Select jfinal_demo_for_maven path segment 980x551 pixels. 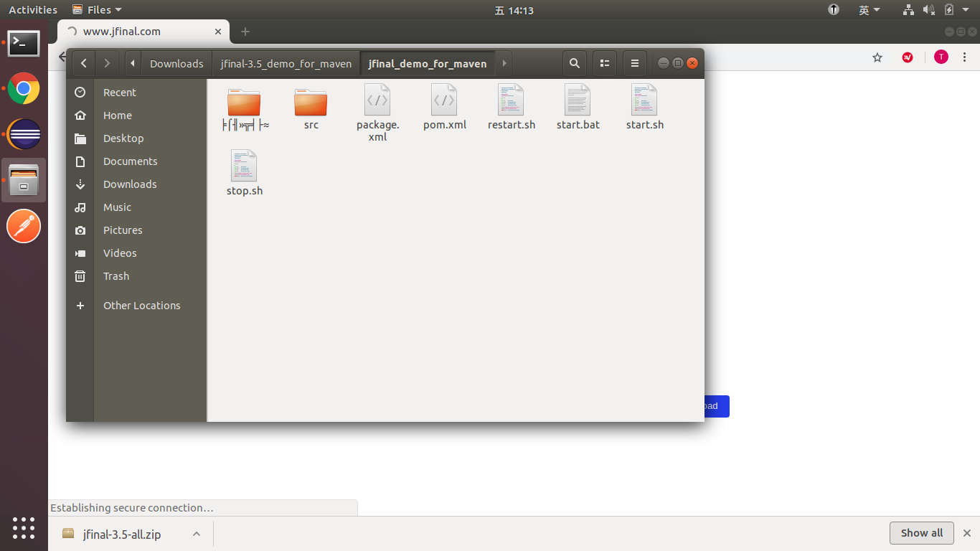(x=428, y=63)
